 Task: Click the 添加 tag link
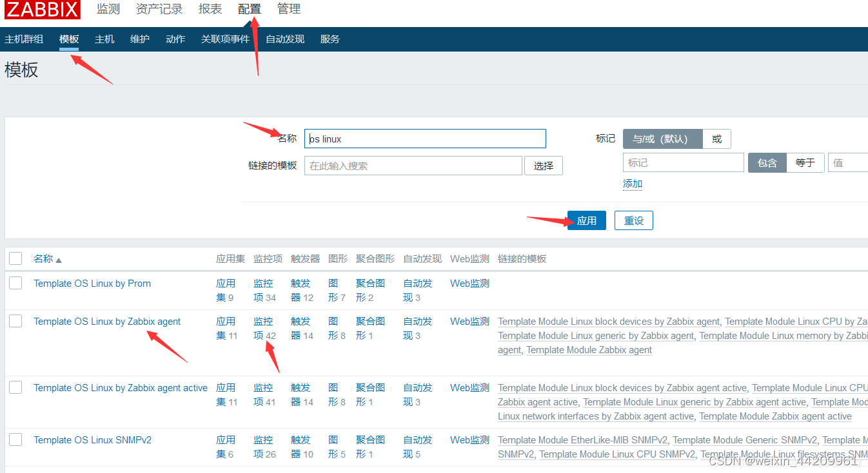pos(633,184)
